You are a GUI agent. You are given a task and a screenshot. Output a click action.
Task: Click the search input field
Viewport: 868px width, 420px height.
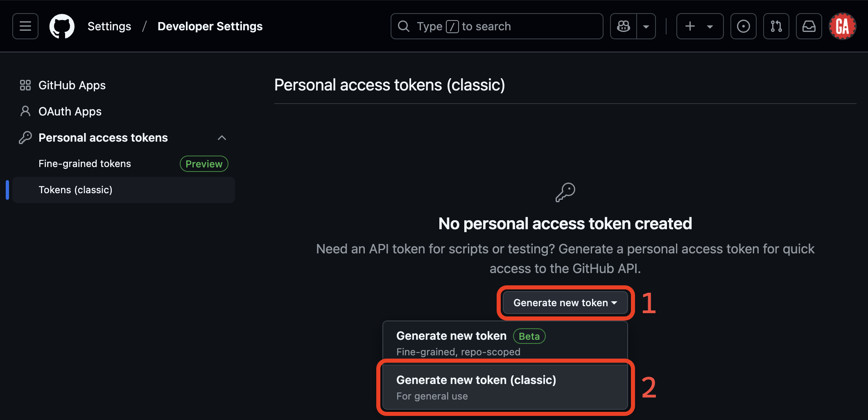(x=496, y=26)
